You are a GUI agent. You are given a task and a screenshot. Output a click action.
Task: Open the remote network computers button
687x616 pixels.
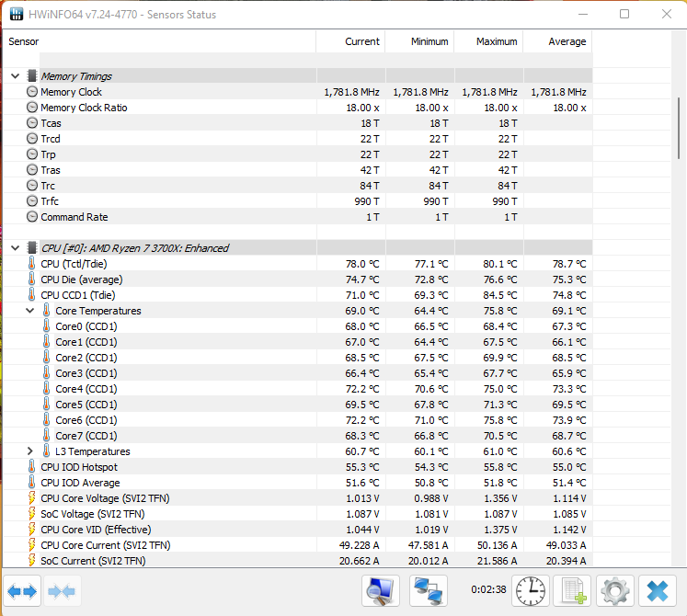point(428,591)
